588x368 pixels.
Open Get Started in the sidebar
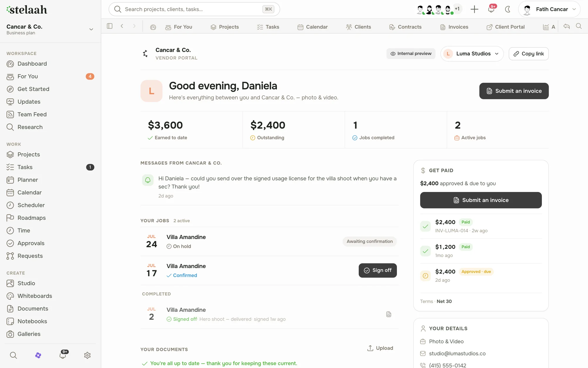[x=50, y=89]
